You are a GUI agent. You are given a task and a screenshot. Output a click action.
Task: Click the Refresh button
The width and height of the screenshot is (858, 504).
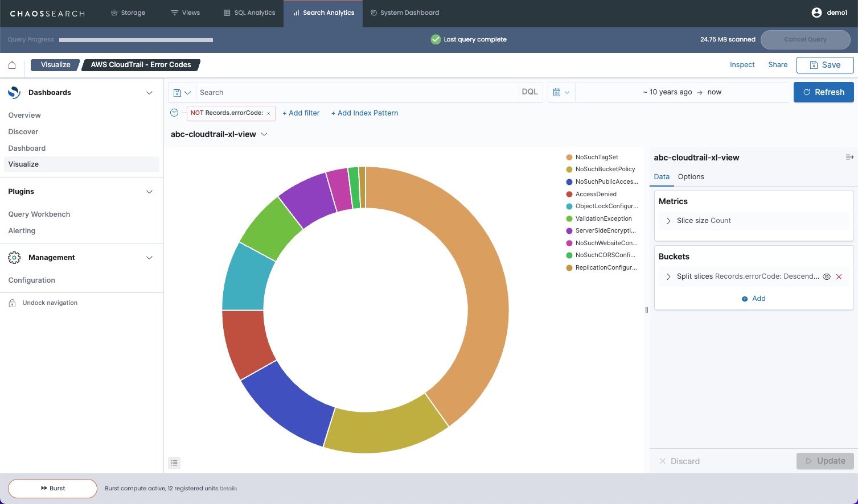tap(824, 92)
